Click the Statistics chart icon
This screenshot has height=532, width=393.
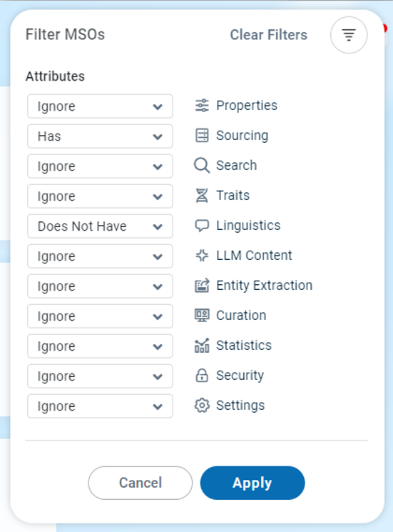202,346
